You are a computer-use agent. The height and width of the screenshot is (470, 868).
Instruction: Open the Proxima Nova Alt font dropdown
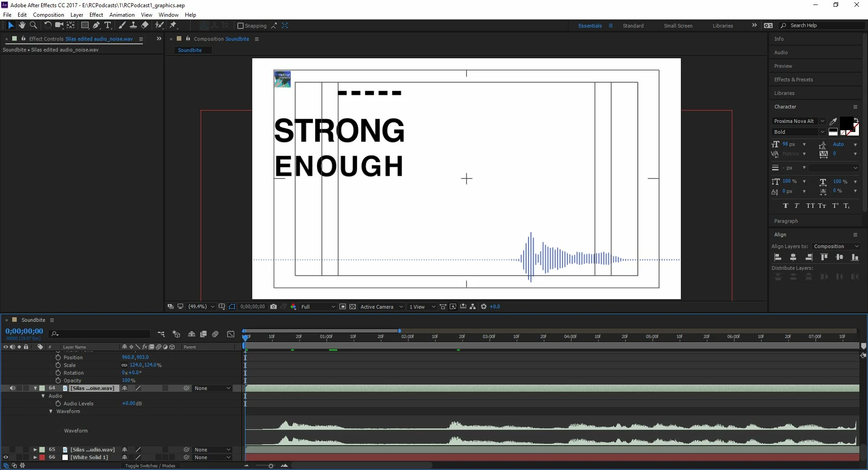799,121
